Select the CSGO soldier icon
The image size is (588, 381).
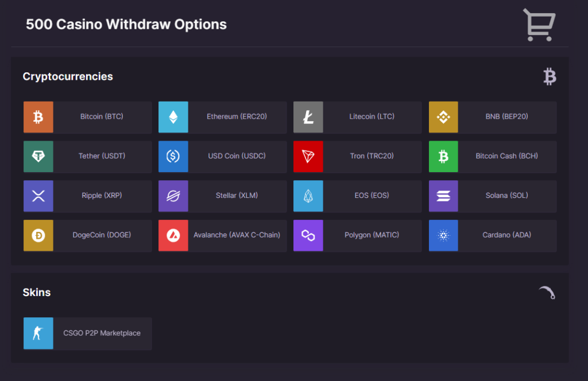click(x=38, y=333)
